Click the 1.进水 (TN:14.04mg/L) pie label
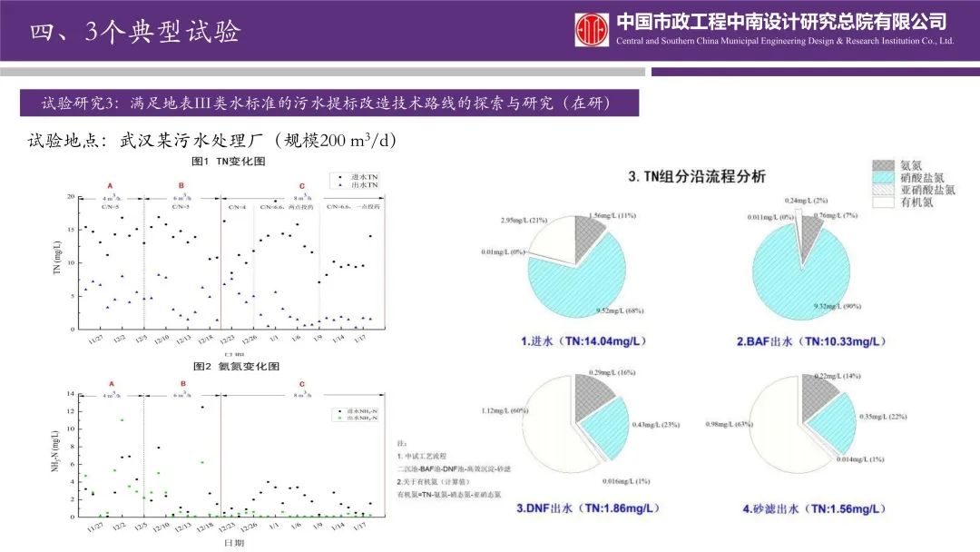The image size is (980, 552). 593,341
